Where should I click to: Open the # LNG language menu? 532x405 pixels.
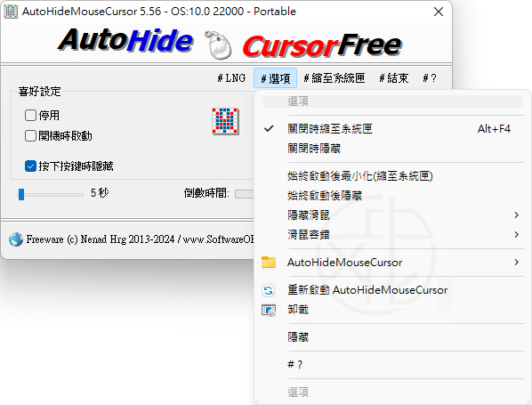tap(231, 78)
